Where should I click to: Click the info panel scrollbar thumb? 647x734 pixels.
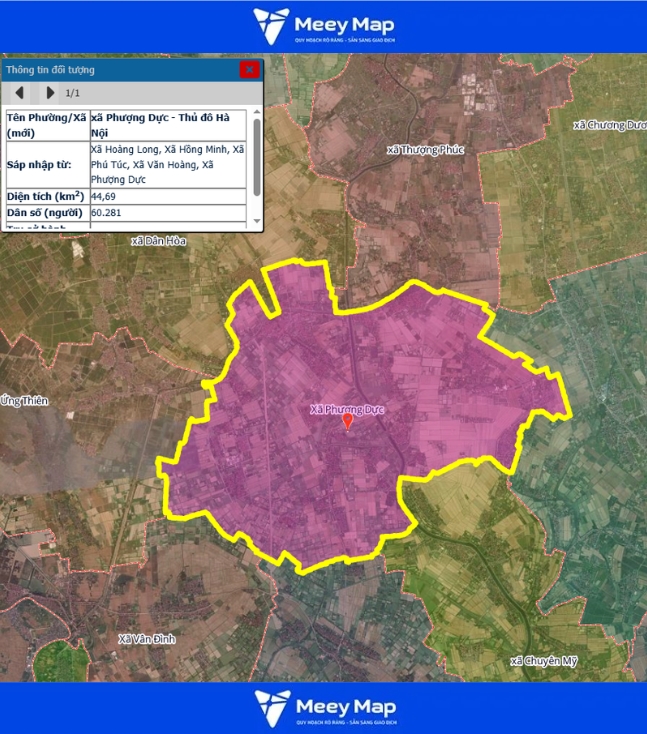[x=257, y=157]
